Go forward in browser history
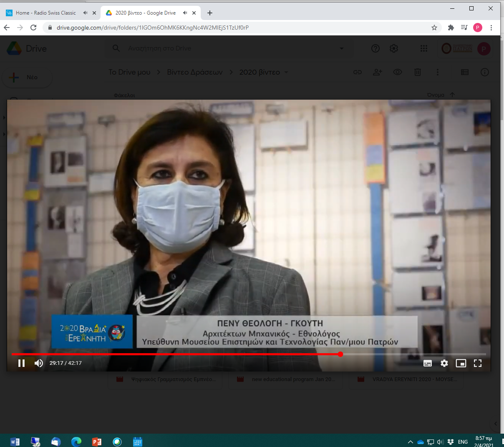Screen dimensions: 504x447 20,28
